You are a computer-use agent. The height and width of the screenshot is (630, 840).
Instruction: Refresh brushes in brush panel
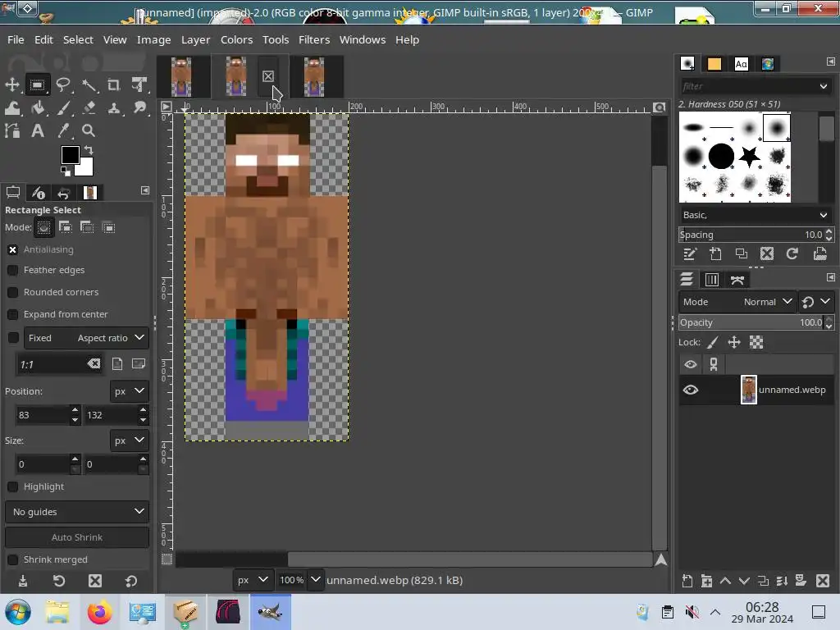pyautogui.click(x=792, y=254)
